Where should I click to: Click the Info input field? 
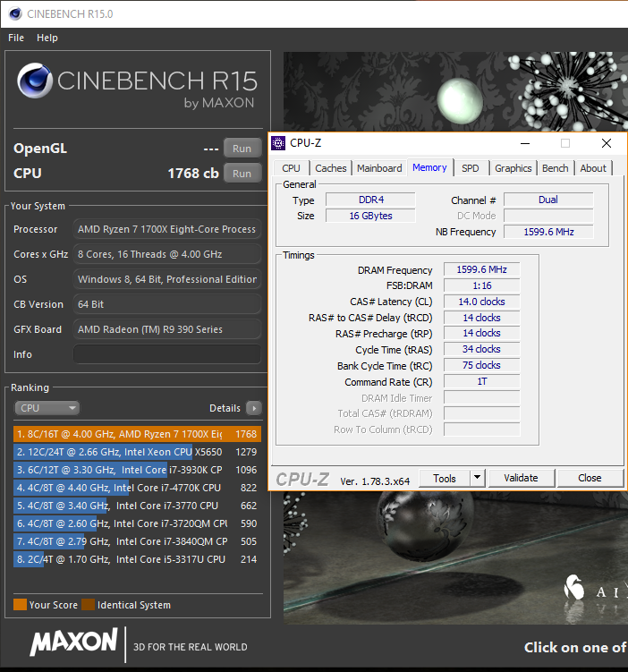[x=167, y=354]
